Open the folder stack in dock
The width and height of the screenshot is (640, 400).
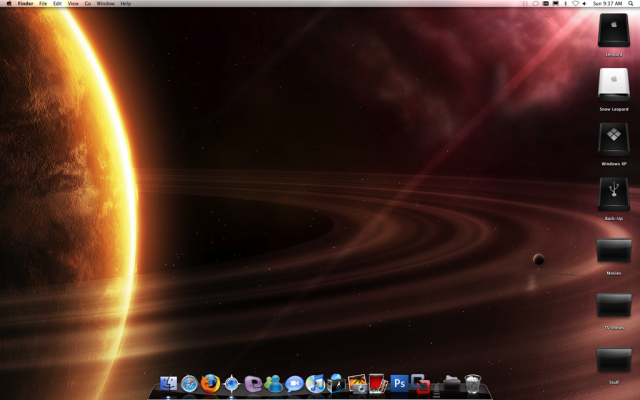[451, 384]
